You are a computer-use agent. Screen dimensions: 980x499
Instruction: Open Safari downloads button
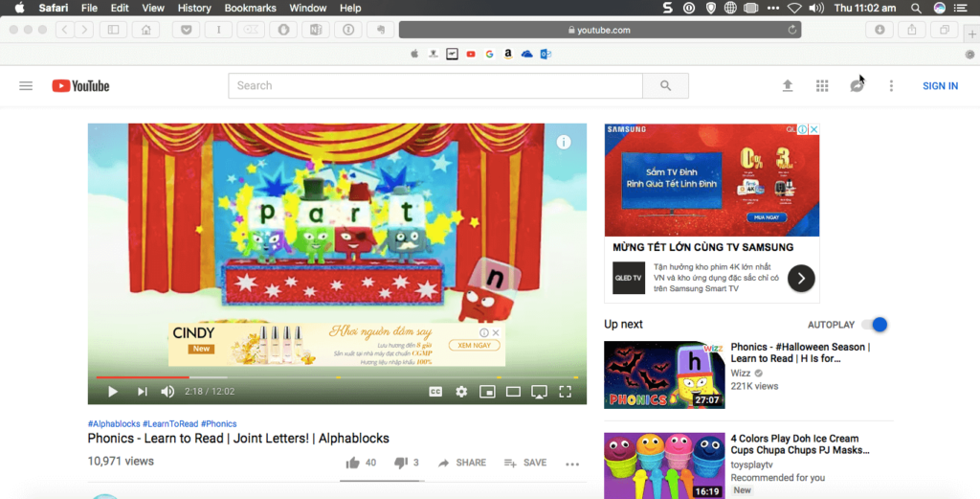[880, 30]
